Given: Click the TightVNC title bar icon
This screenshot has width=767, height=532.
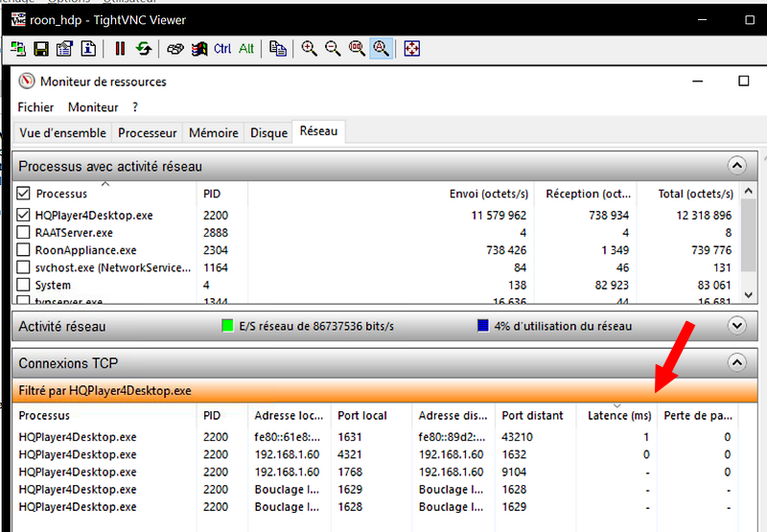Looking at the screenshot, I should click(18, 20).
